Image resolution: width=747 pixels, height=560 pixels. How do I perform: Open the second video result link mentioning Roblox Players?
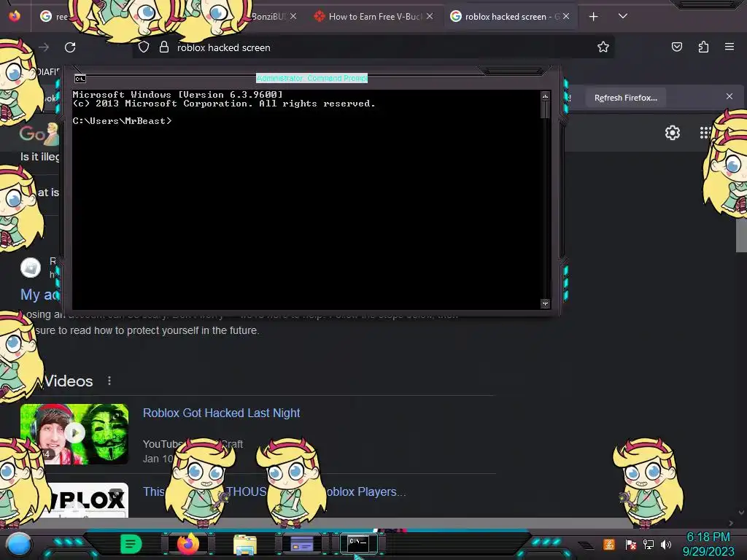[x=274, y=491]
